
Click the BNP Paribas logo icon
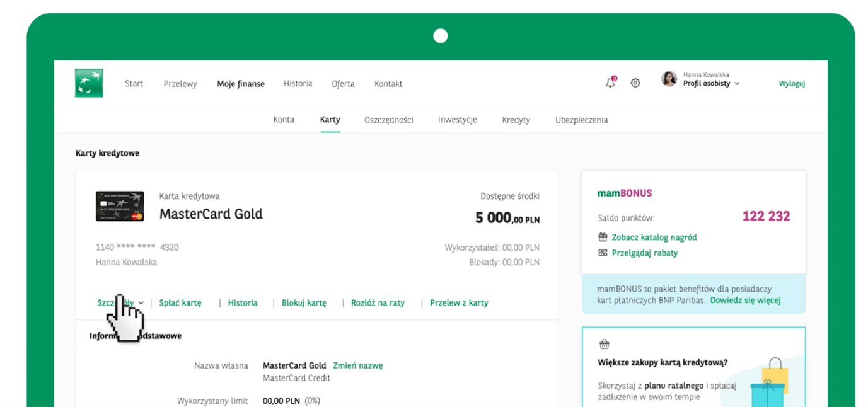(x=89, y=83)
